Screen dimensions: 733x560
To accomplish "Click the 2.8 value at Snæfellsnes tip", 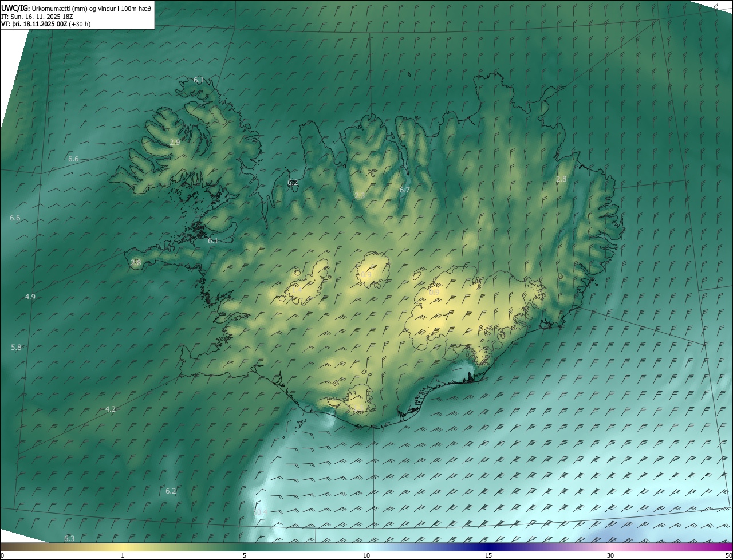I will pyautogui.click(x=136, y=263).
